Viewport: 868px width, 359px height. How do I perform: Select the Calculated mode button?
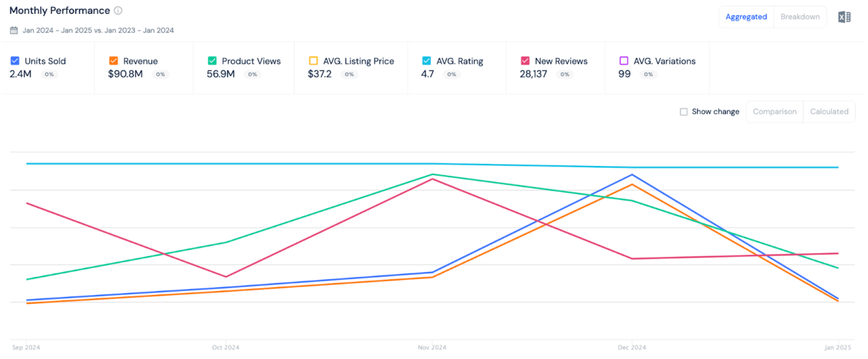click(x=829, y=112)
